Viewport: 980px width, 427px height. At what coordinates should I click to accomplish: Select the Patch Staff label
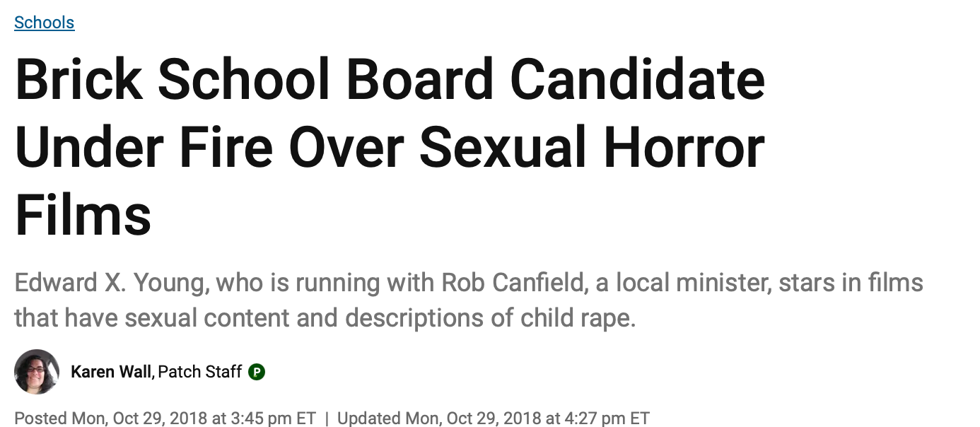pos(200,372)
